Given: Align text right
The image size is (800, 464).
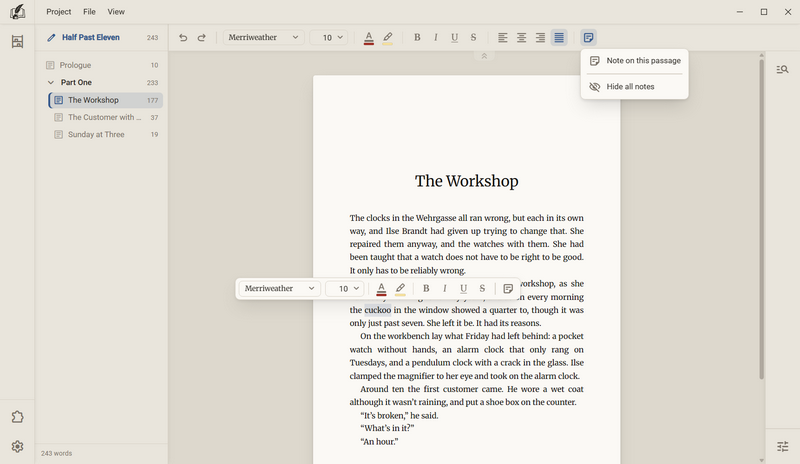Looking at the screenshot, I should coord(540,37).
